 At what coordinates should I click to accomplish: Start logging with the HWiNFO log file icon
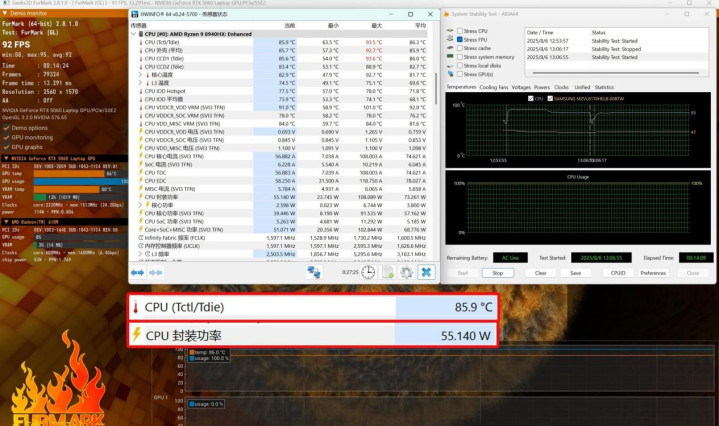(388, 271)
